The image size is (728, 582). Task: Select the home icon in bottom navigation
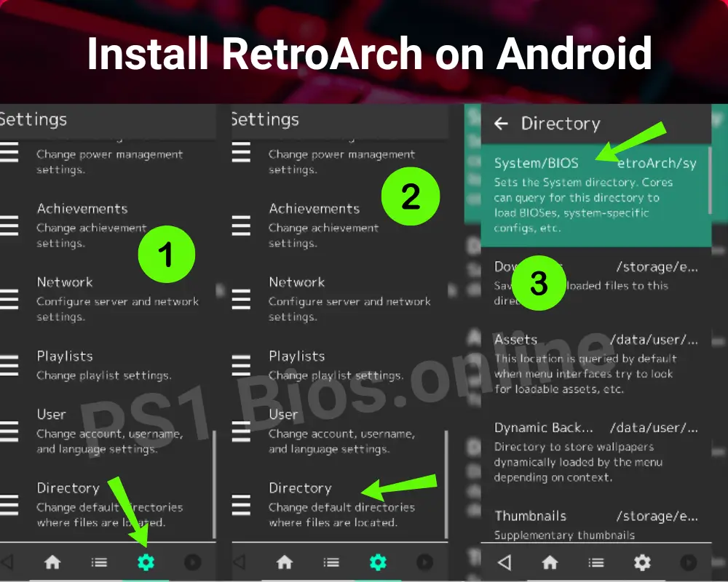52,562
